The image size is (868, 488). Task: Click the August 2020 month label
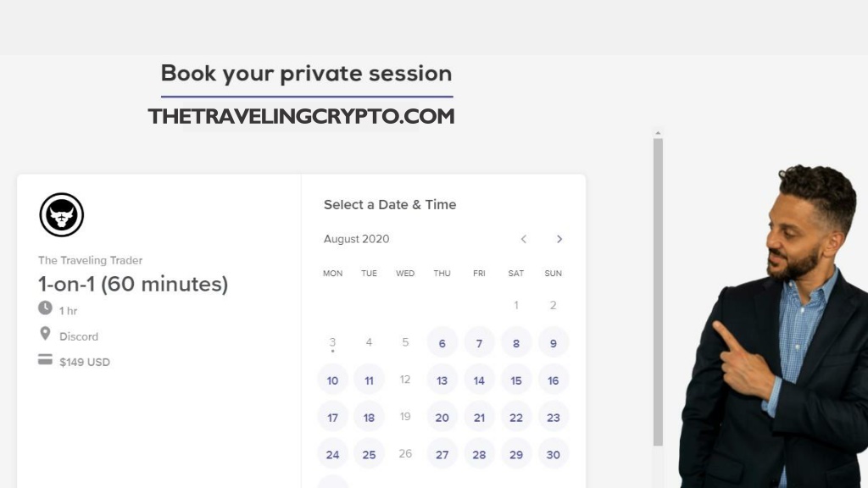[357, 239]
